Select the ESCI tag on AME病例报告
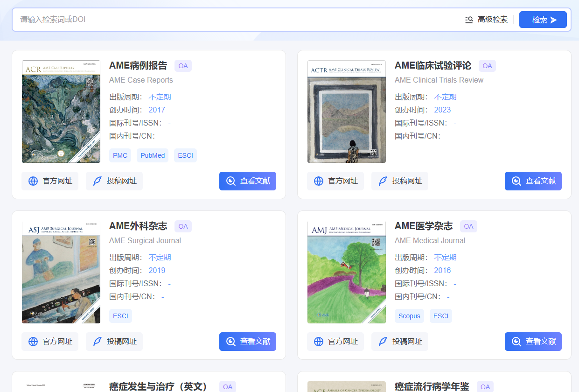579x392 pixels. click(x=185, y=155)
